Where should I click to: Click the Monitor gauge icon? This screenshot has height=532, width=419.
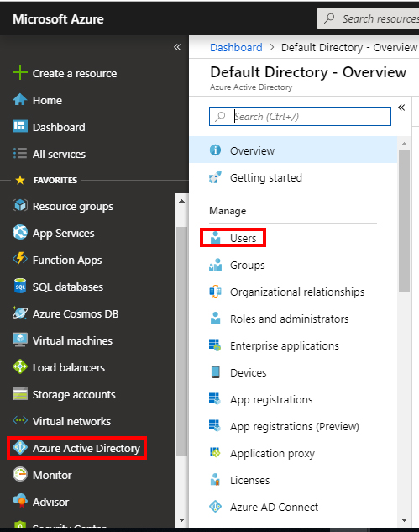[x=20, y=474]
